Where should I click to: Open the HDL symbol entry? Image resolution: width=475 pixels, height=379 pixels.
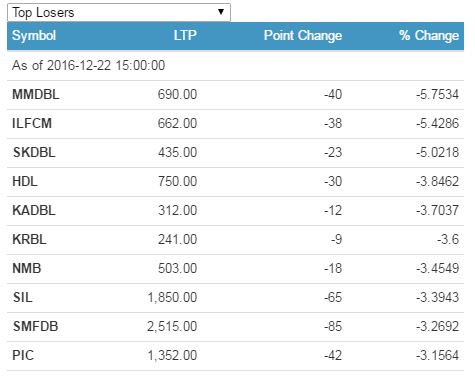25,182
